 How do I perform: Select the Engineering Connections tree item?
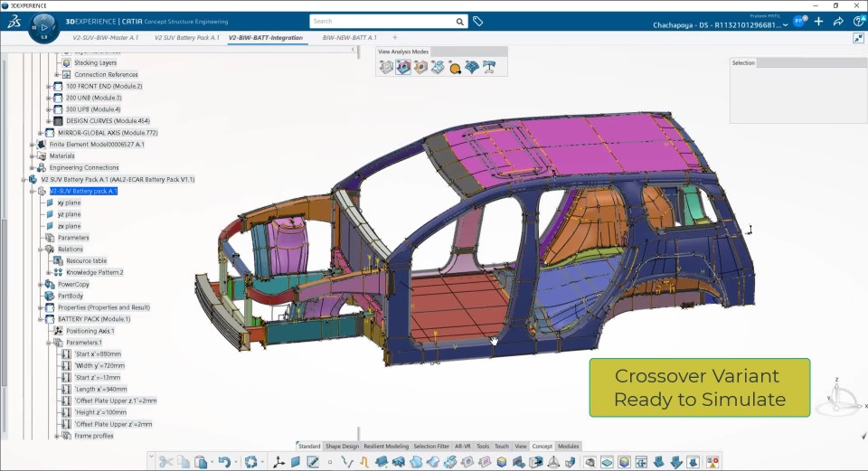click(83, 168)
